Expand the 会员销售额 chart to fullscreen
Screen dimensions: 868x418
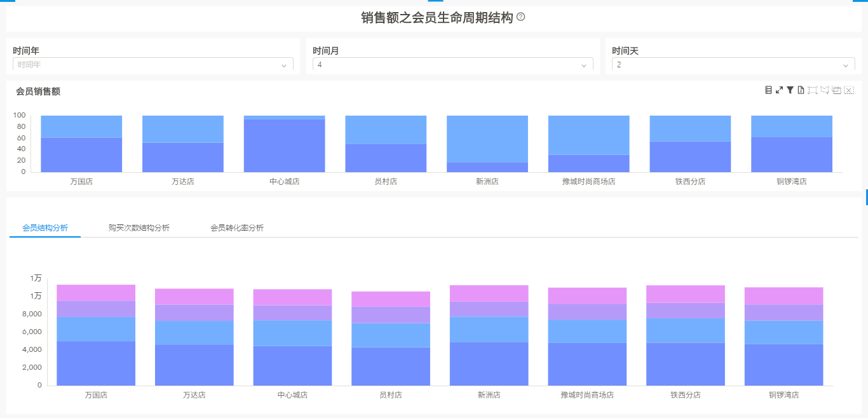pos(779,90)
